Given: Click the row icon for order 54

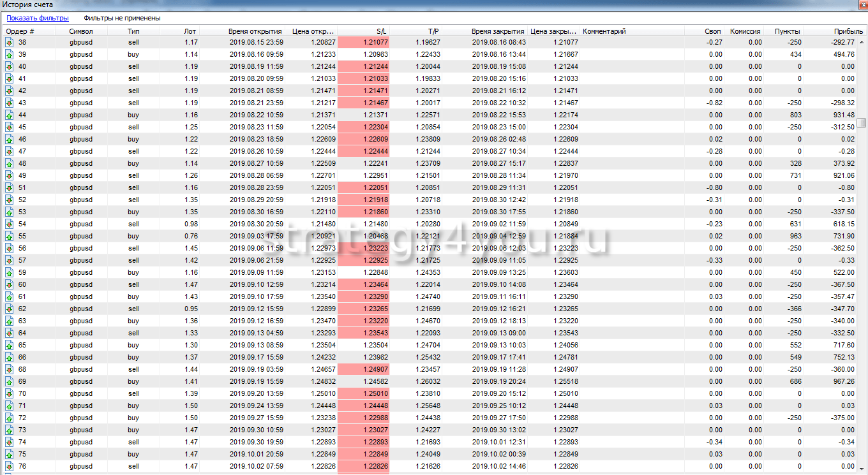Looking at the screenshot, I should pos(10,224).
